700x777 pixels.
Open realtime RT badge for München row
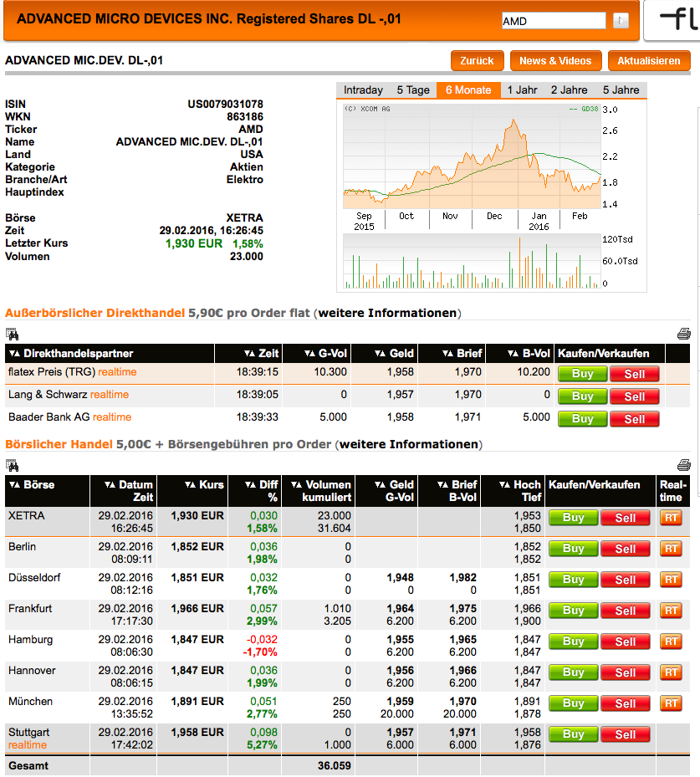pos(671,703)
